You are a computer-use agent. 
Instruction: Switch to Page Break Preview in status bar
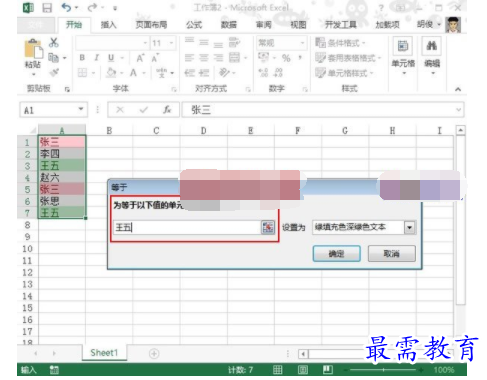[328, 369]
